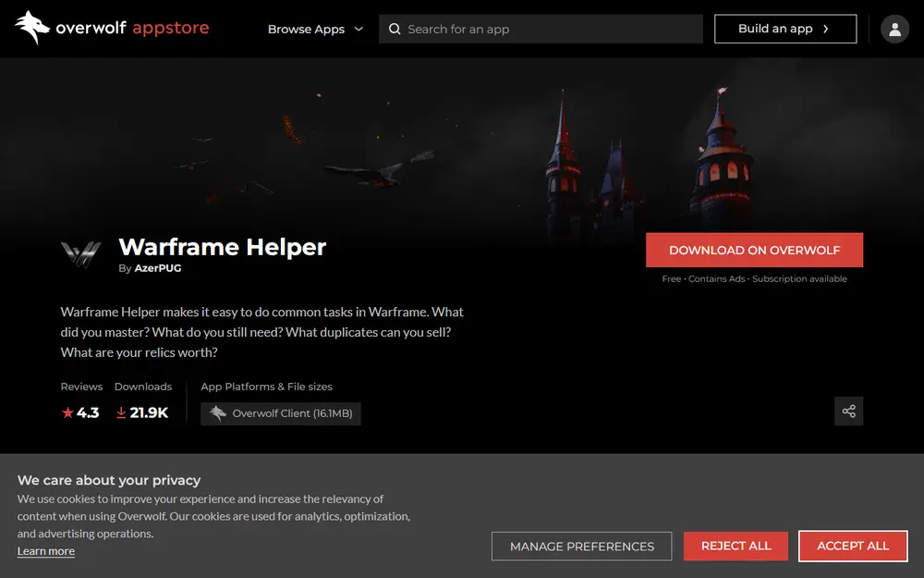This screenshot has height=578, width=924.
Task: Click the Overwolf wolf logo icon
Action: (31, 28)
